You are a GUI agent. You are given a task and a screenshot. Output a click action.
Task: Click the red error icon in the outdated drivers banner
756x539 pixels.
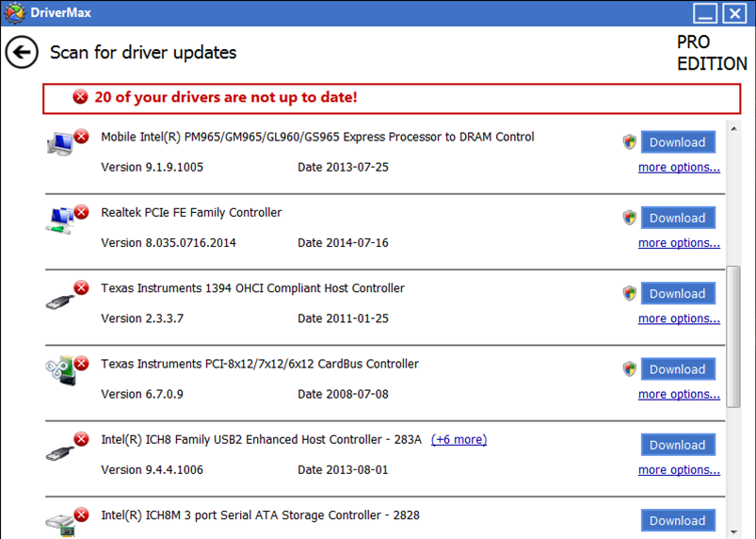tap(80, 97)
